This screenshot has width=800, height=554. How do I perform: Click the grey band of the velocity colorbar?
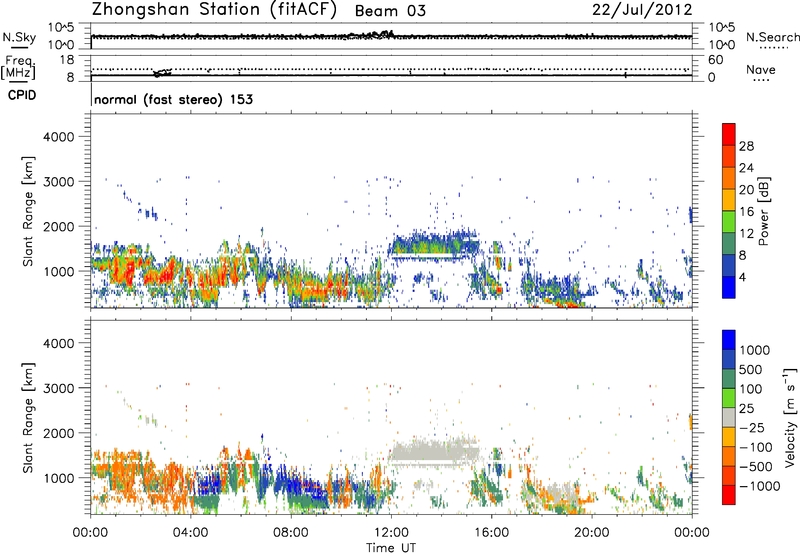click(729, 417)
